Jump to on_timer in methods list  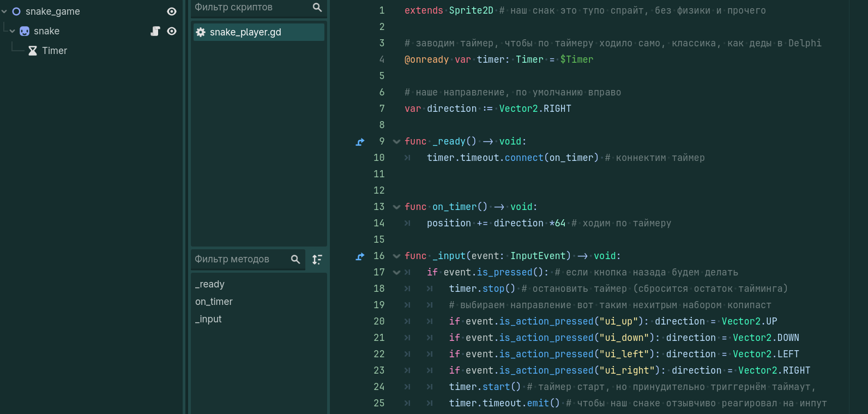point(214,302)
